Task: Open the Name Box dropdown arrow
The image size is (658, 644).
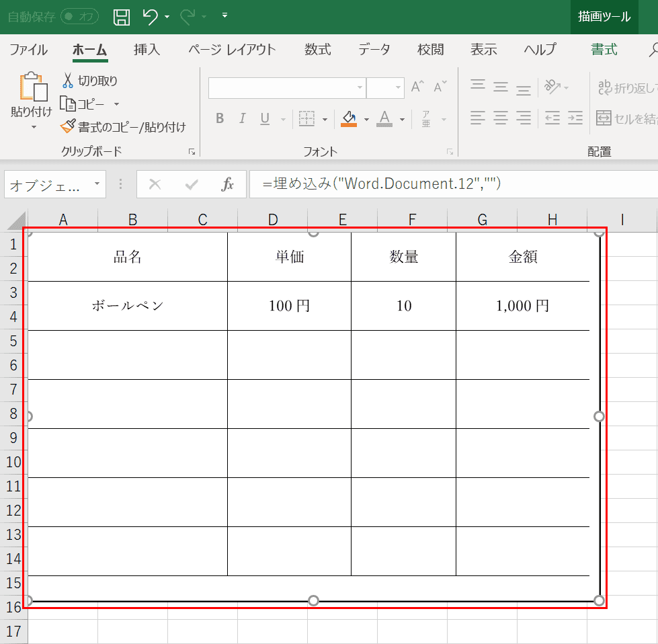Action: click(x=97, y=184)
